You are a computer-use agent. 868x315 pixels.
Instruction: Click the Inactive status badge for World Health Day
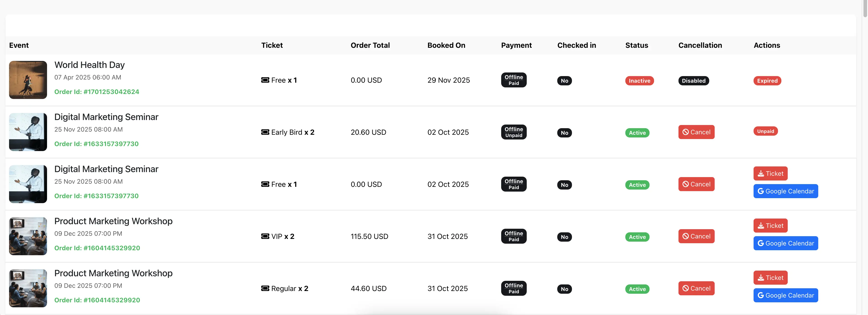click(640, 81)
